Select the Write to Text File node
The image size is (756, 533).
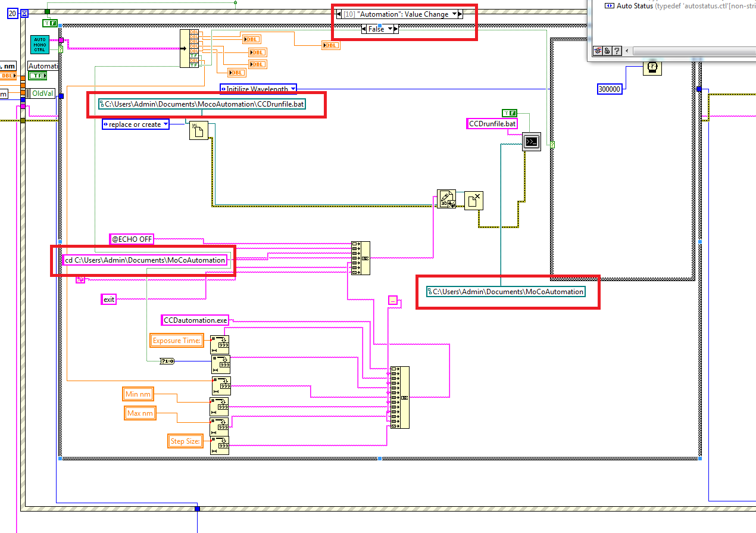point(446,200)
